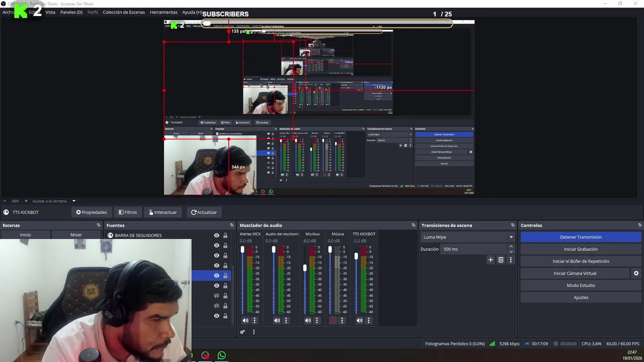Screen dimensions: 644x362
Task: Undock the Controles panel
Action: coord(639,225)
